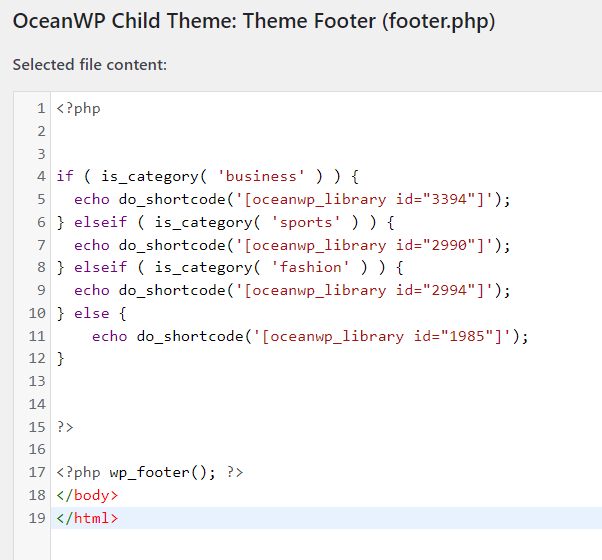
Task: Click the '</html>' closing tag
Action: pos(87,518)
